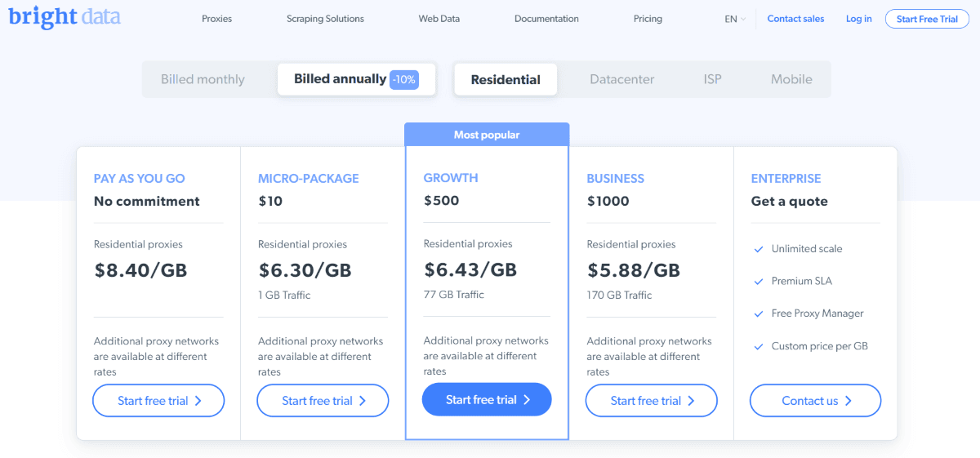This screenshot has width=980, height=458.
Task: Go to the Pricing page
Action: coord(648,19)
